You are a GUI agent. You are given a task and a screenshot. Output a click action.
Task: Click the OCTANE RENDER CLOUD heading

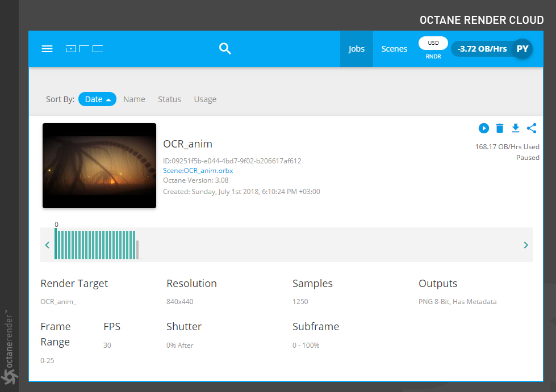click(482, 20)
